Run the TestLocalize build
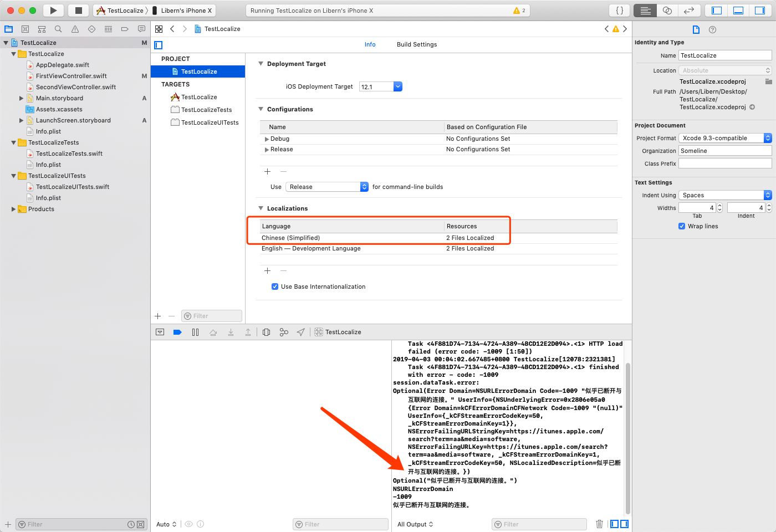This screenshot has height=532, width=776. pyautogui.click(x=53, y=11)
